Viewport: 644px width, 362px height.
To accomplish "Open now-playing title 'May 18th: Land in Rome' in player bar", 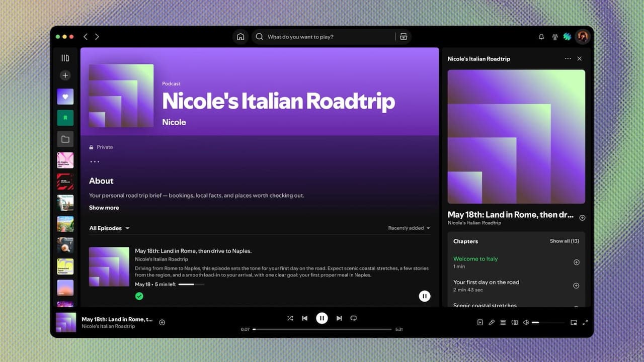I will pyautogui.click(x=117, y=319).
